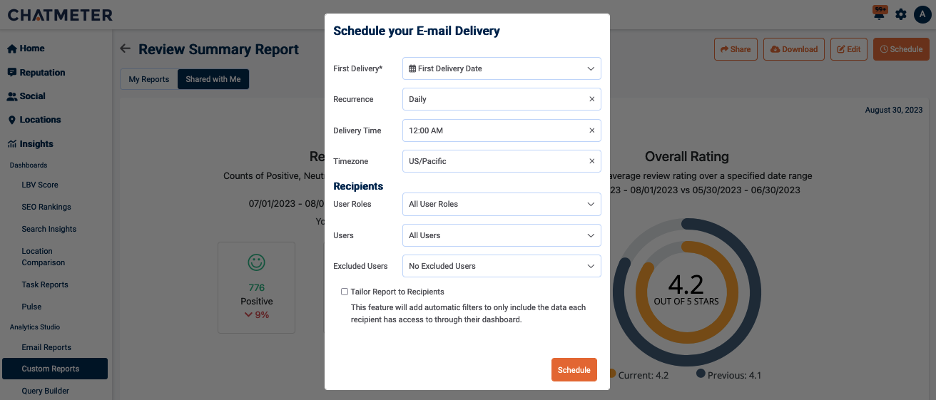Switch to the My Reports tab
This screenshot has height=400, width=936.
pos(148,79)
